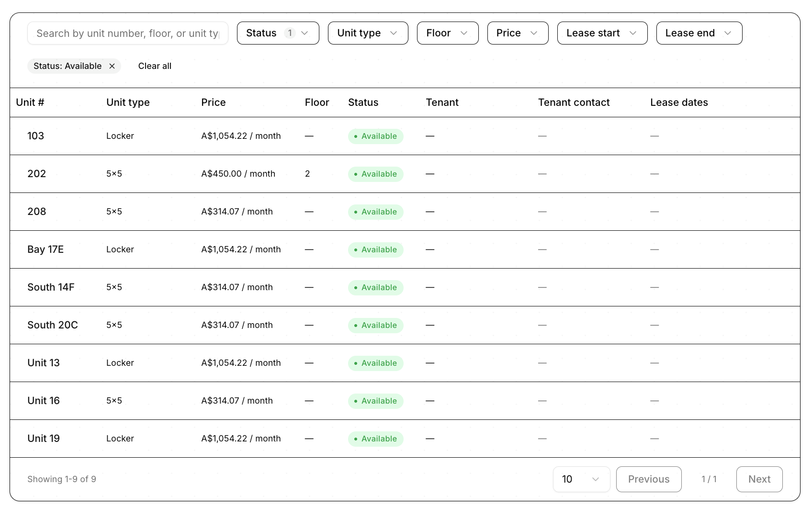Expand the Price filter menu
Viewport: 812px width, 519px height.
[x=517, y=33]
